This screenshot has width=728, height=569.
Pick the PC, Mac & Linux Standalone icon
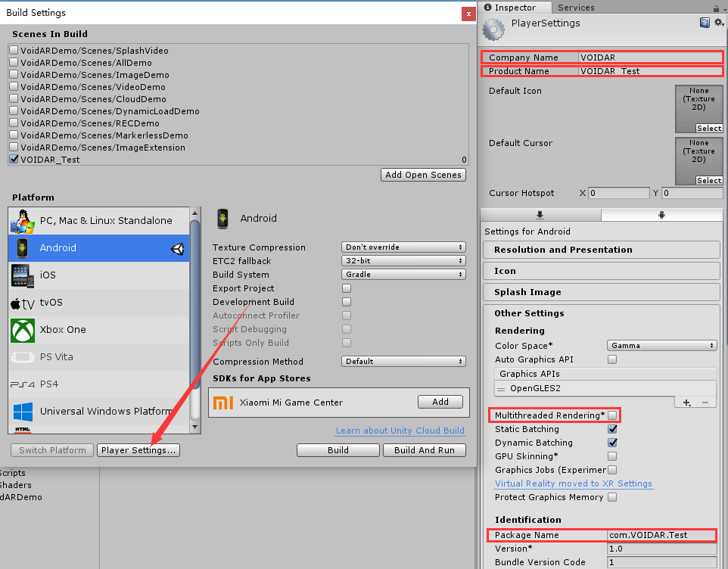[23, 221]
